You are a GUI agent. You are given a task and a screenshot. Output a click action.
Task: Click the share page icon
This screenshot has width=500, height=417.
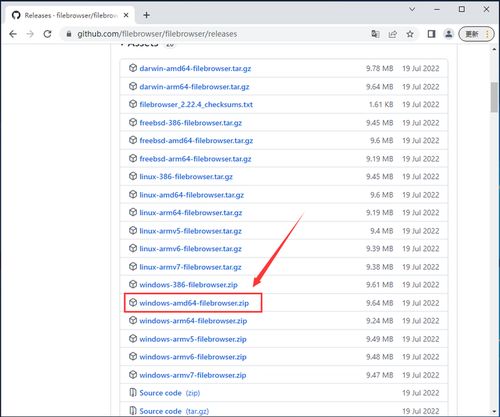tap(393, 34)
